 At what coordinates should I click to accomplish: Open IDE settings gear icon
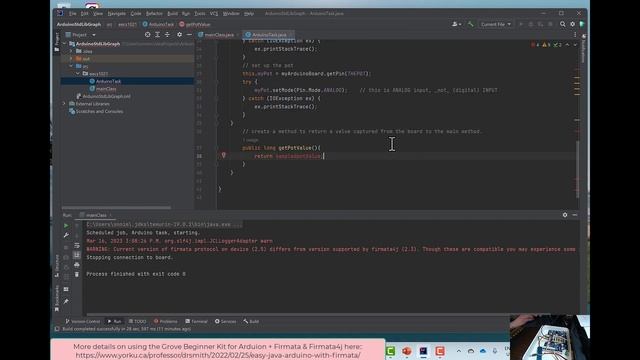click(x=572, y=24)
